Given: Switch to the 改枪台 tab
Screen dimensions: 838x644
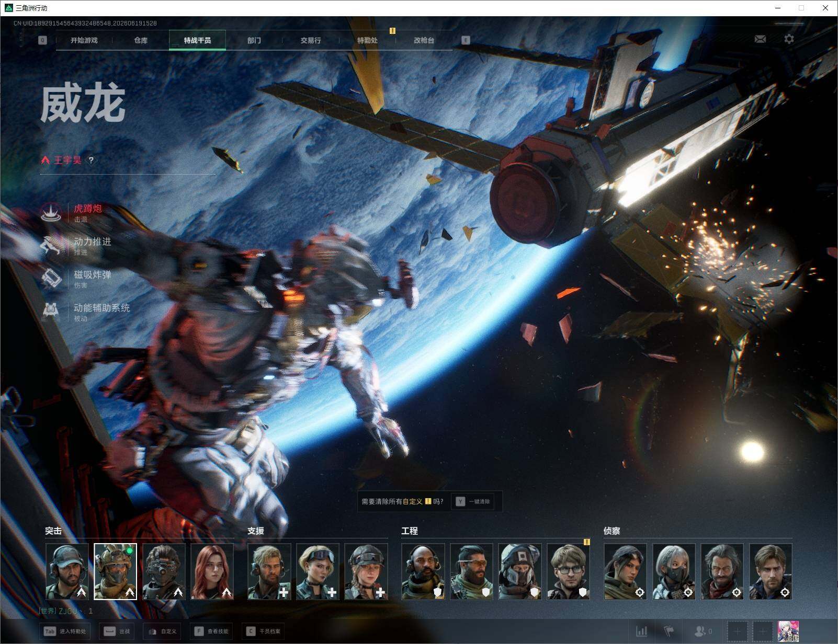Looking at the screenshot, I should click(424, 40).
